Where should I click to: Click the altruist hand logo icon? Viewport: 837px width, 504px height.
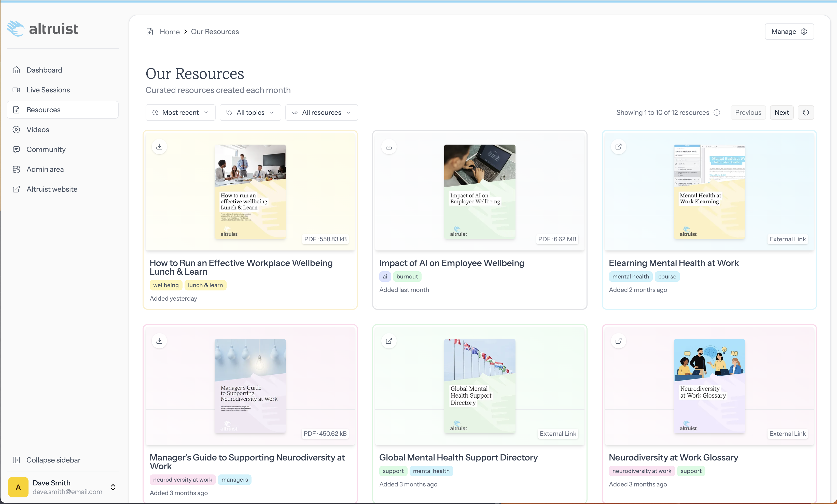tap(16, 29)
